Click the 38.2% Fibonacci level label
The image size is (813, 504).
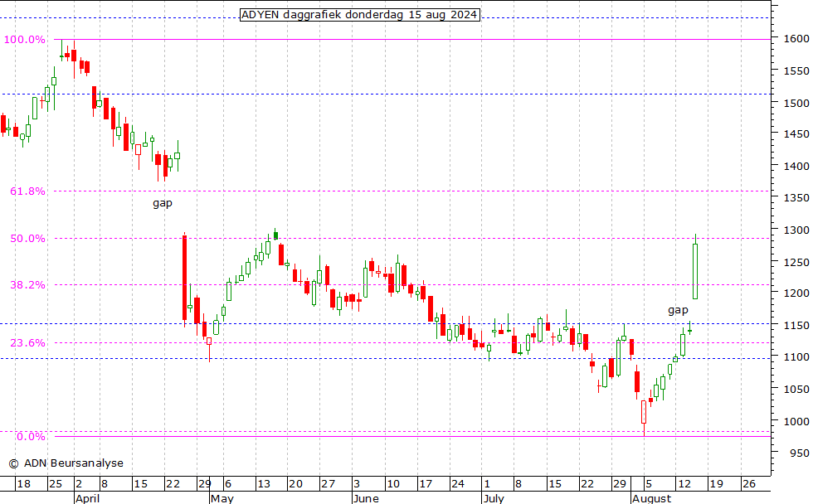[x=27, y=285]
